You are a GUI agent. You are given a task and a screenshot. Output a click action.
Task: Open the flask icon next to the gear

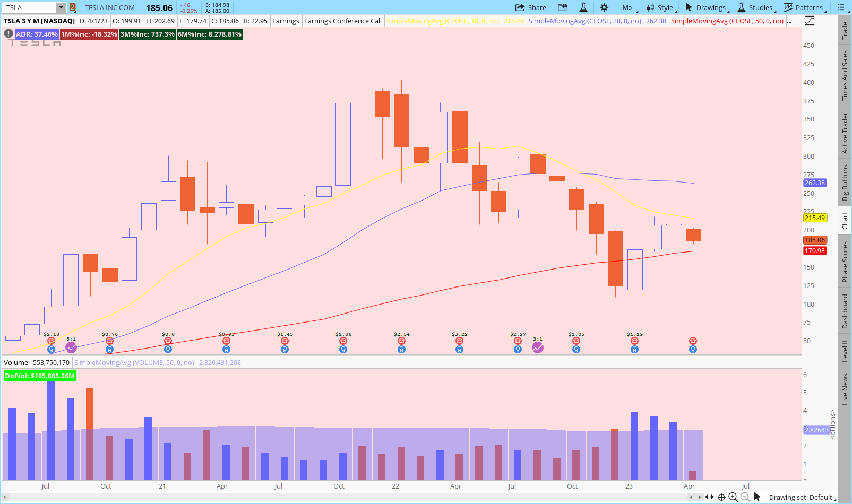pyautogui.click(x=583, y=7)
